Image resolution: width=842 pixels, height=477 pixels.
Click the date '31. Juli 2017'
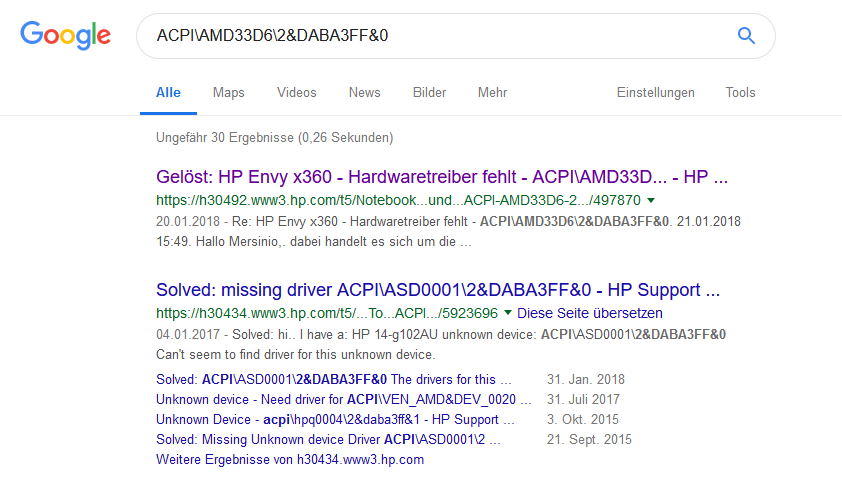[x=583, y=400]
